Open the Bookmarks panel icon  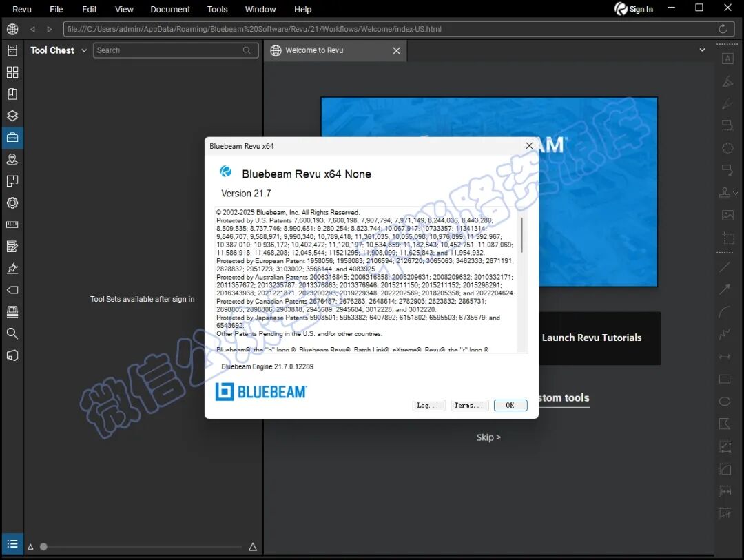12,94
